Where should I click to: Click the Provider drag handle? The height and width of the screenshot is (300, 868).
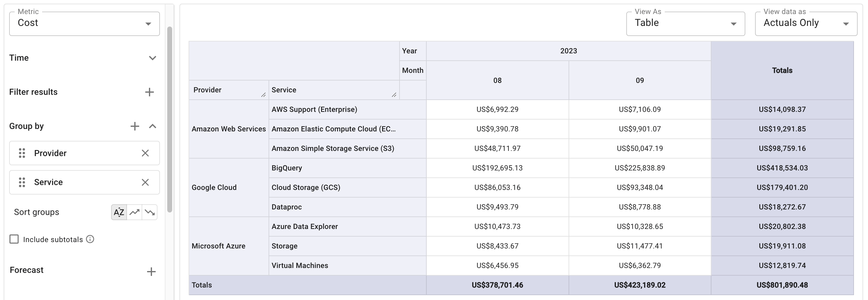[22, 153]
